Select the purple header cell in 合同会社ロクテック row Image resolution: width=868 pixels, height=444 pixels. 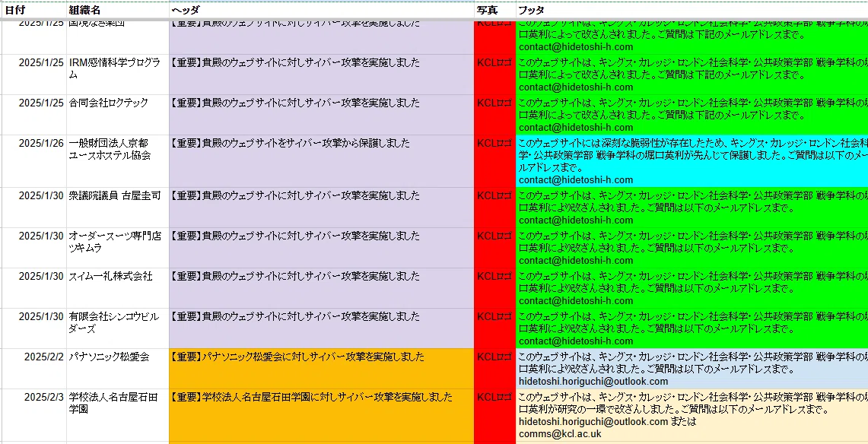tap(321, 115)
